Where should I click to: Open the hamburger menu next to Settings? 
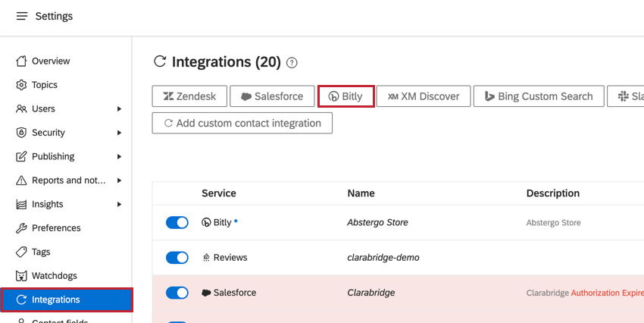pos(22,16)
